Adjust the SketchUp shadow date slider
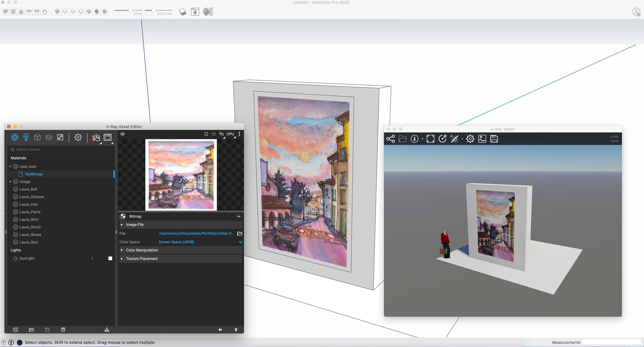This screenshot has width=644, height=347. pyautogui.click(x=130, y=11)
